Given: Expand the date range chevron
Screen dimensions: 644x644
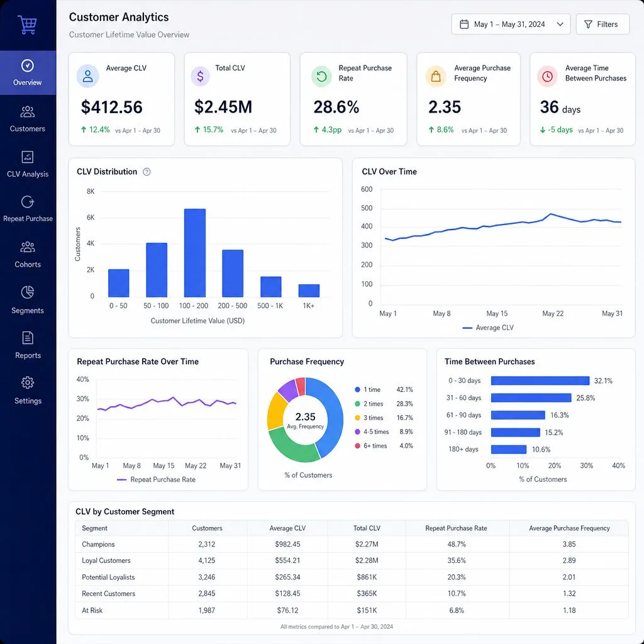Looking at the screenshot, I should (x=560, y=25).
